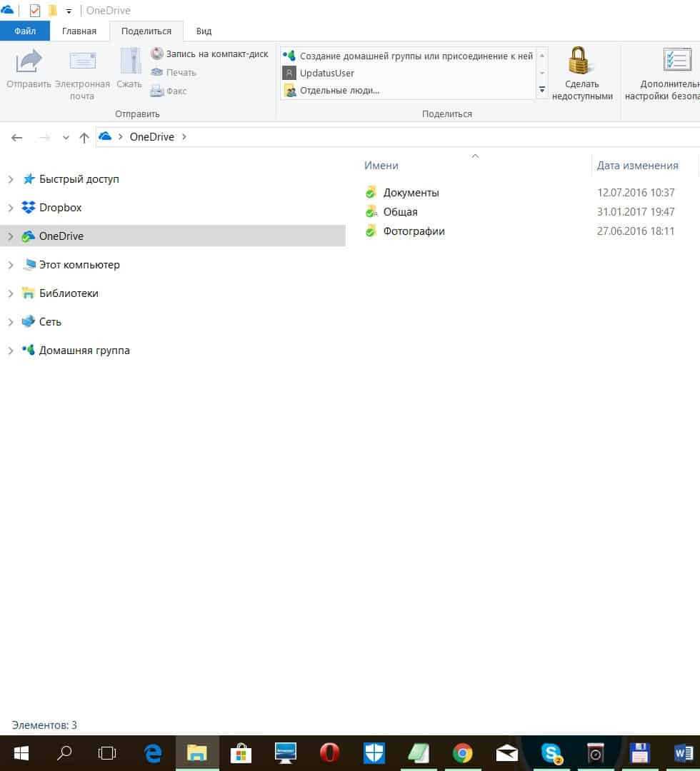Select Сеть in navigation pane

(x=42, y=321)
